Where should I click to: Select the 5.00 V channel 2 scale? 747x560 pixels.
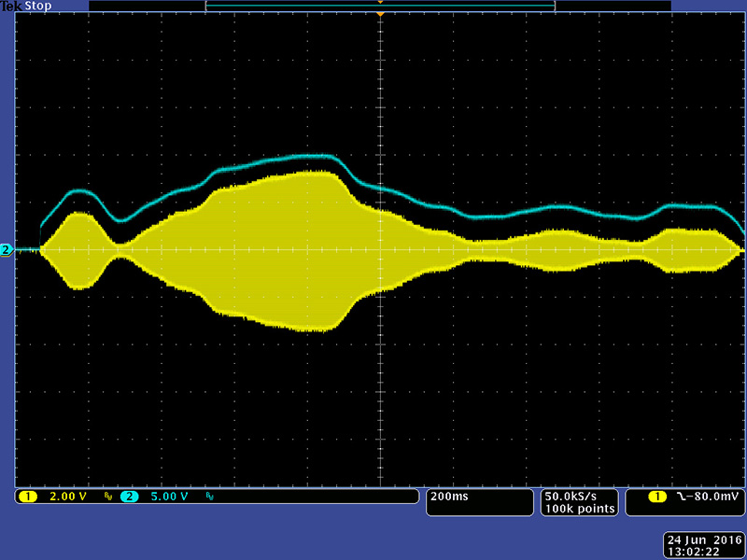coord(169,497)
